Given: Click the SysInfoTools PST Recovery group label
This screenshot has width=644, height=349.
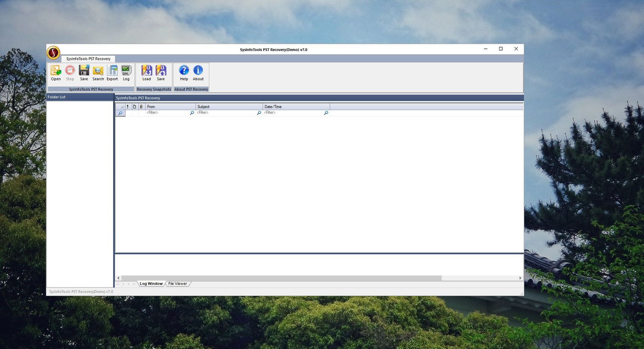Looking at the screenshot, I should coord(91,89).
